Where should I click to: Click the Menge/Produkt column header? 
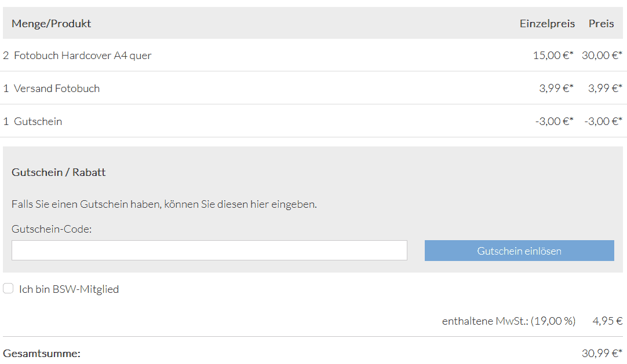pos(52,24)
